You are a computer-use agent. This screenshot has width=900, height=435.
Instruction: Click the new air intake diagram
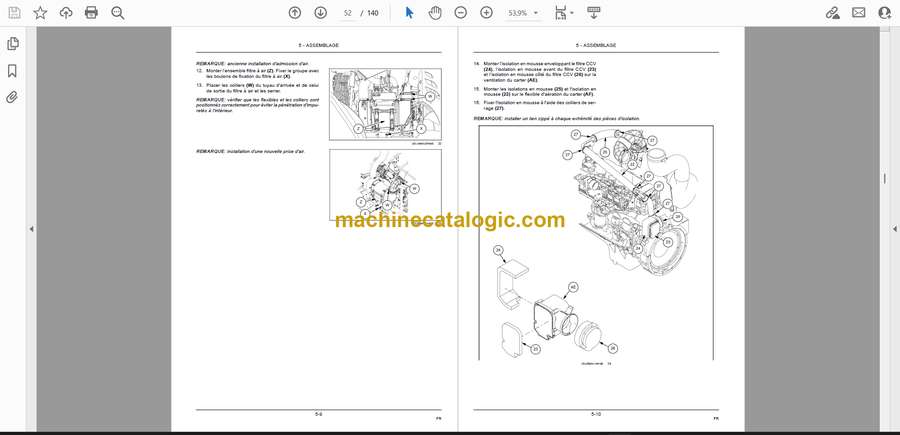[385, 185]
